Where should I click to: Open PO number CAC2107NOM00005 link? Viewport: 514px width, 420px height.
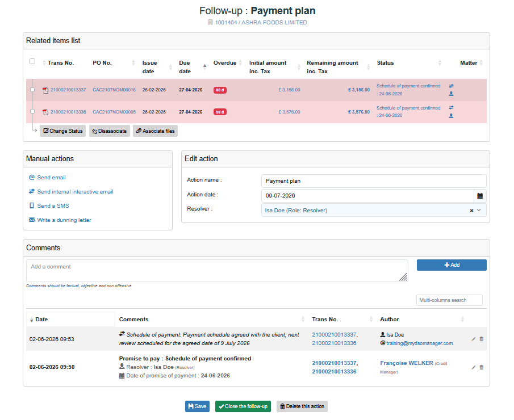[114, 112]
